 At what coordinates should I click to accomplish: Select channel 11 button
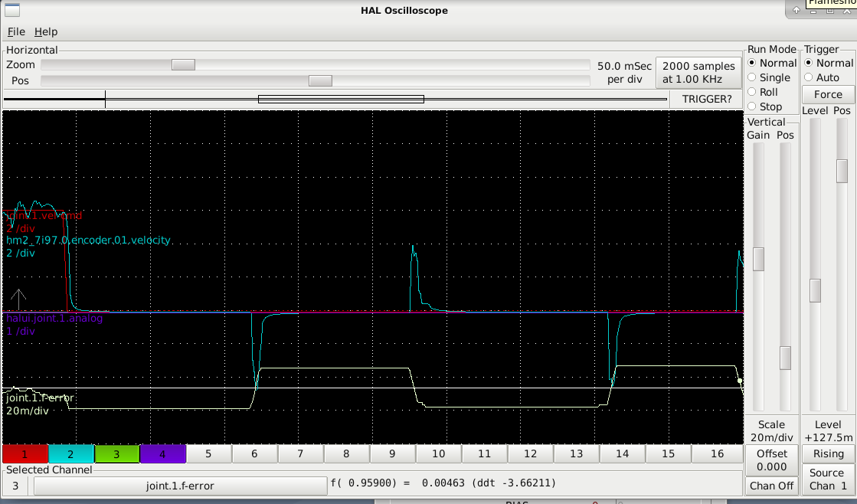(x=484, y=453)
